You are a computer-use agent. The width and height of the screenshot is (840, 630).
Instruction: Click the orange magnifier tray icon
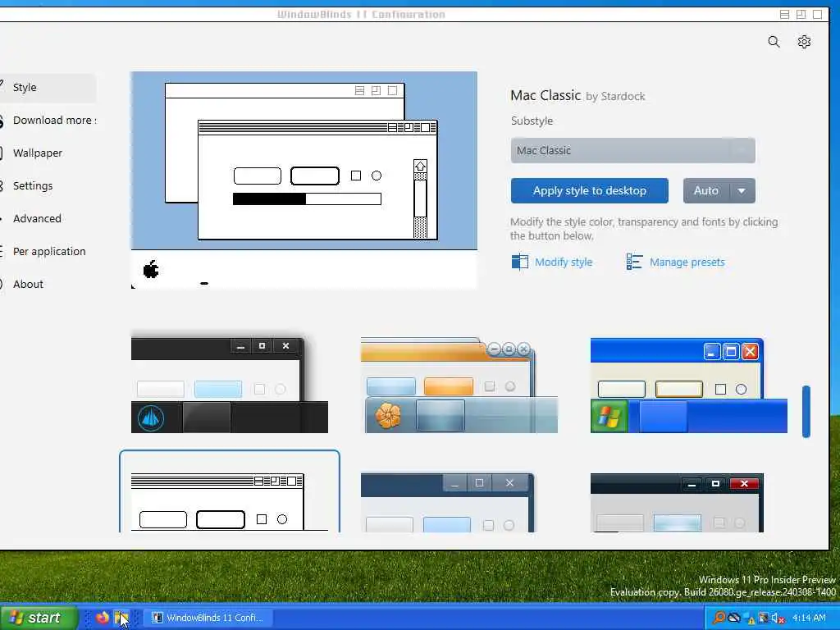coord(719,619)
